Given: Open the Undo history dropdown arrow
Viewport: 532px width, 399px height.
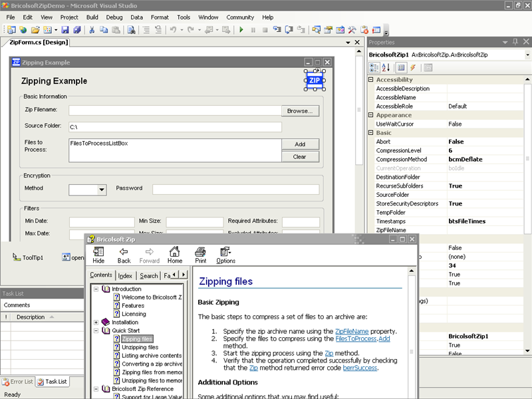Looking at the screenshot, I should pos(182,30).
